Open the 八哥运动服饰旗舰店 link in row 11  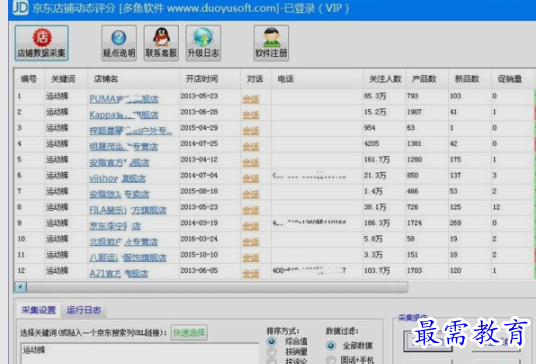click(x=128, y=258)
